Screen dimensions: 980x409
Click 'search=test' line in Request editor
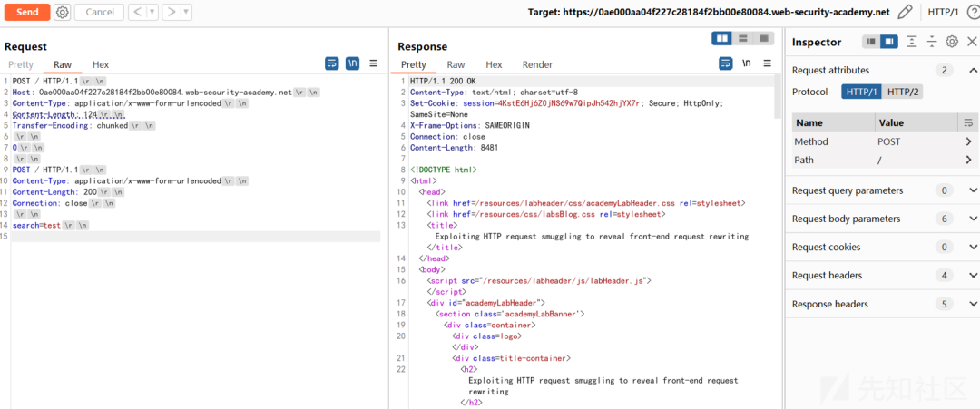click(36, 225)
